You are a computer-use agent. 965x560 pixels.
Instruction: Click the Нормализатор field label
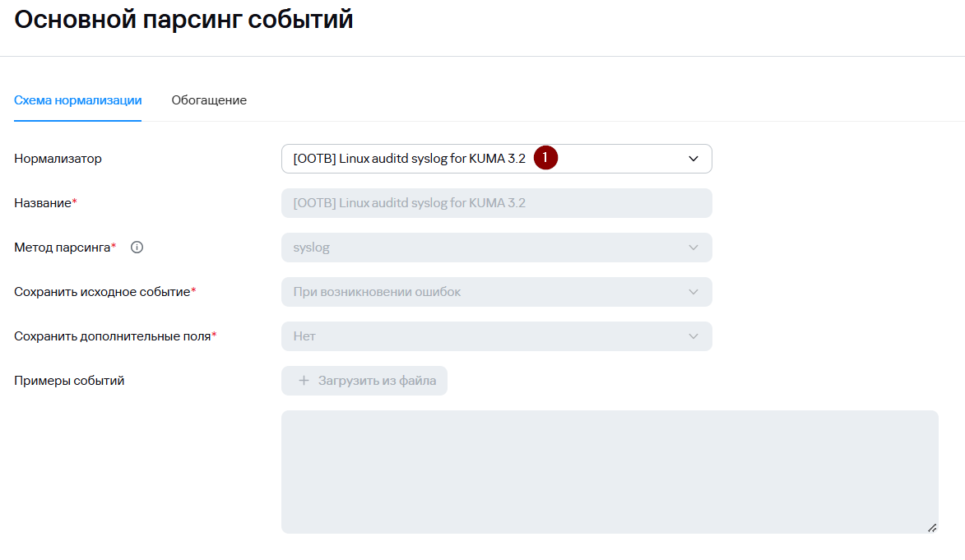[x=58, y=159]
